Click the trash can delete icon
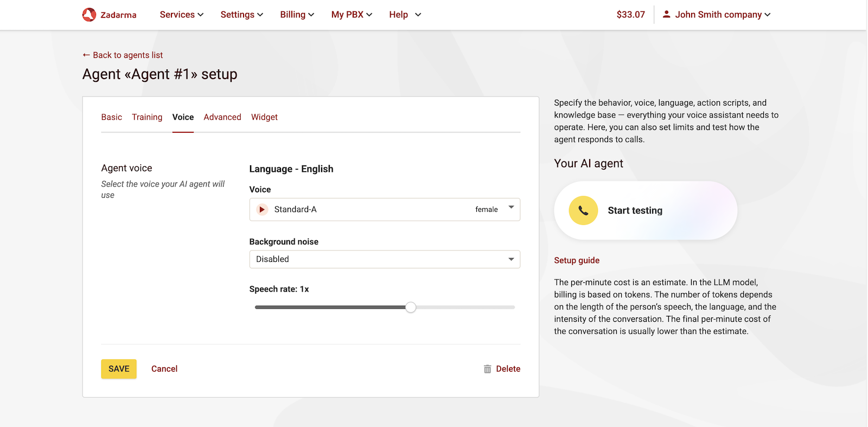This screenshot has height=427, width=868. [x=487, y=369]
